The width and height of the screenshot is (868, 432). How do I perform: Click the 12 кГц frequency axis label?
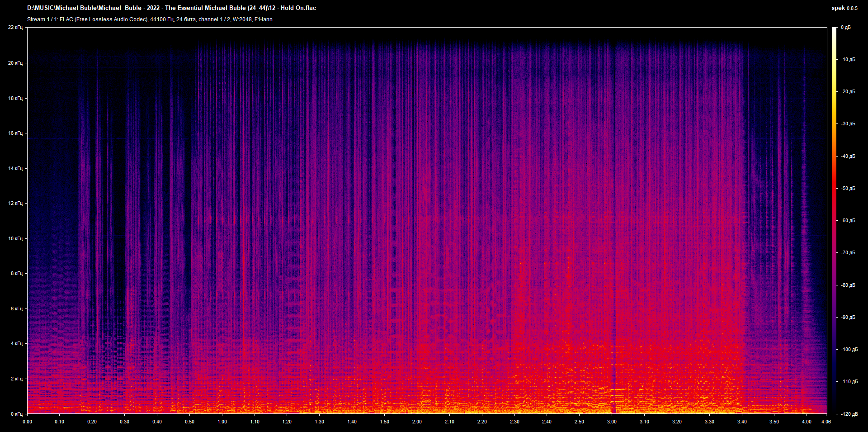[15, 203]
